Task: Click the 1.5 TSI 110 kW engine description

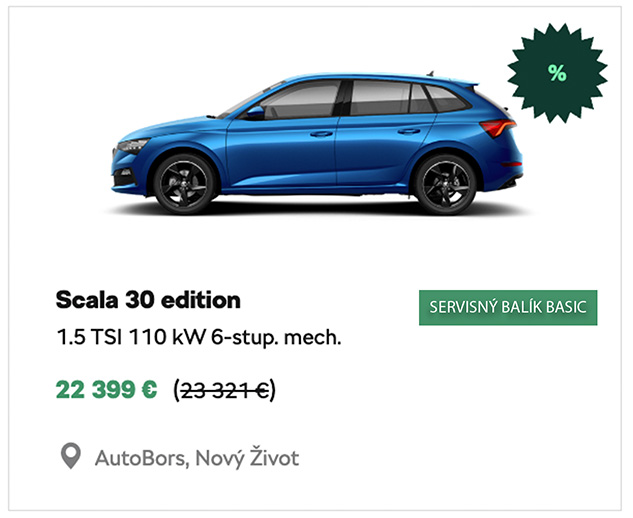Action: point(199,337)
